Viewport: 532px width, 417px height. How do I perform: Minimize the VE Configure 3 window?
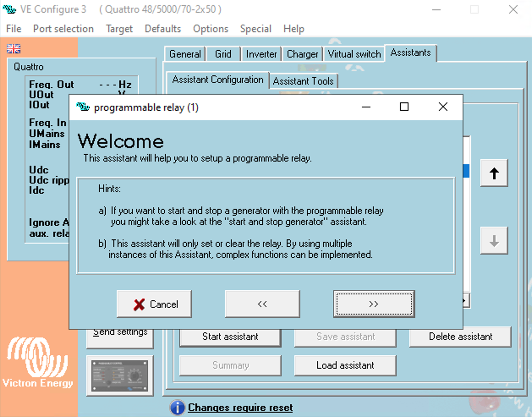[x=436, y=9]
